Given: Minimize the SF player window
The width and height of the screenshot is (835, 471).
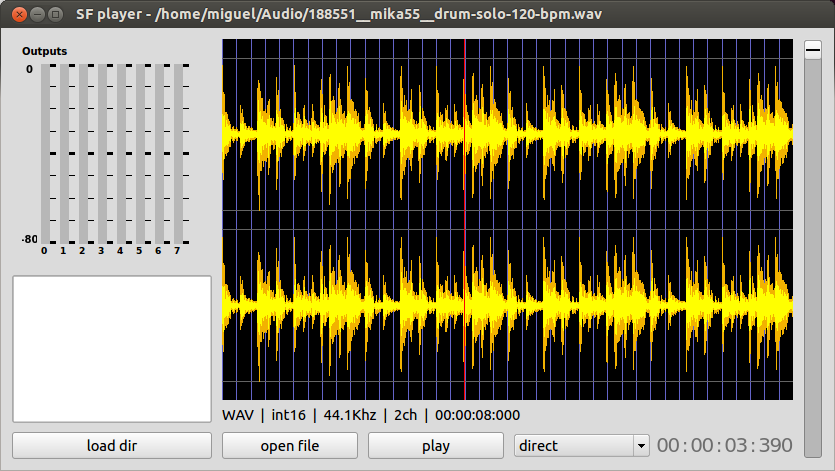Looking at the screenshot, I should pyautogui.click(x=37, y=14).
